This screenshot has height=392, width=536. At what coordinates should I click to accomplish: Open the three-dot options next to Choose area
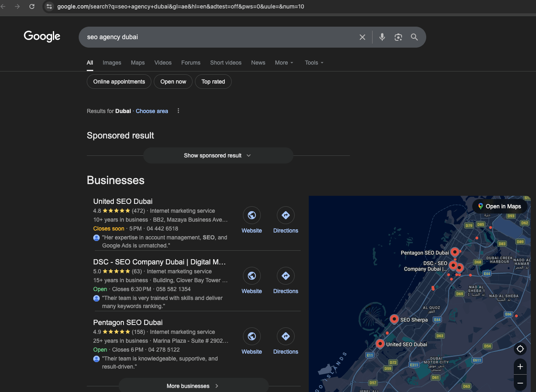click(178, 111)
